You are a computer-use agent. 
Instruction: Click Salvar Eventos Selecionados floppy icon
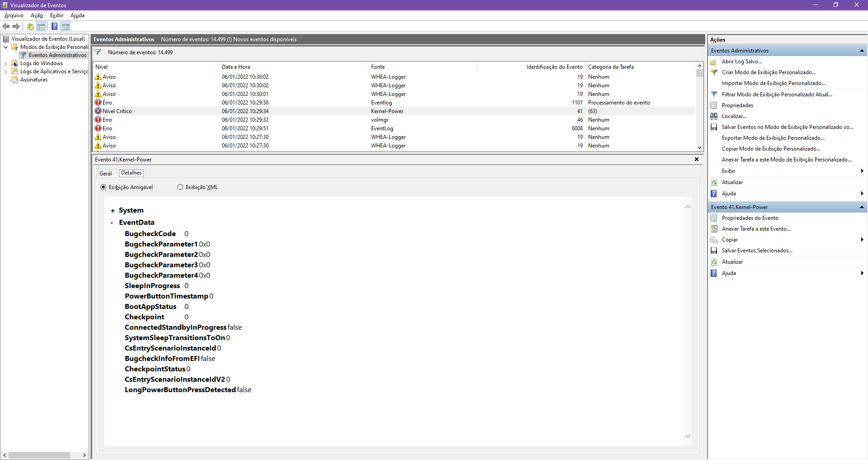pyautogui.click(x=714, y=251)
